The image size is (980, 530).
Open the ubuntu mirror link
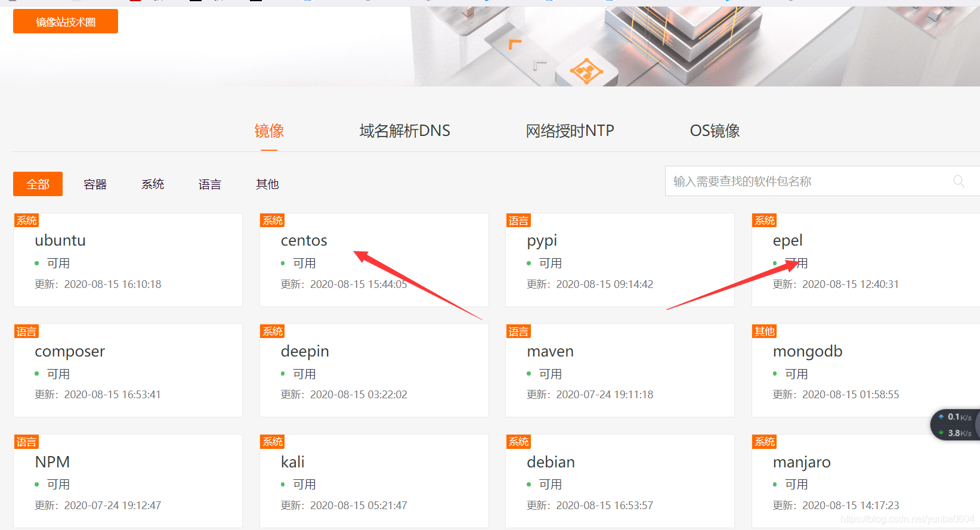tap(60, 240)
